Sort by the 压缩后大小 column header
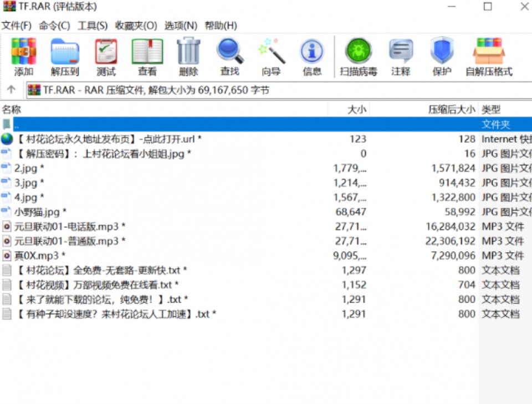The image size is (532, 404). (452, 109)
